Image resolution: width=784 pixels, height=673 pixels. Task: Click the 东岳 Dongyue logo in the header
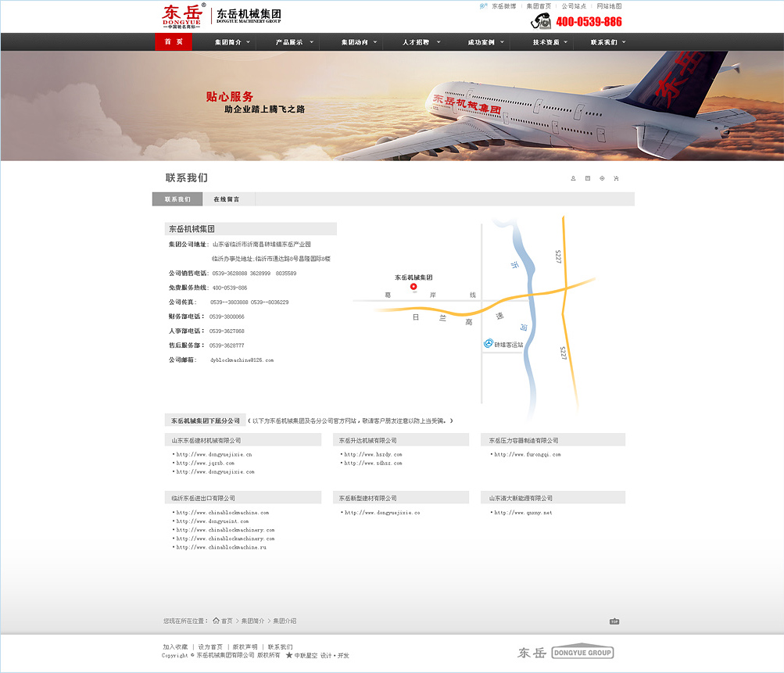183,15
